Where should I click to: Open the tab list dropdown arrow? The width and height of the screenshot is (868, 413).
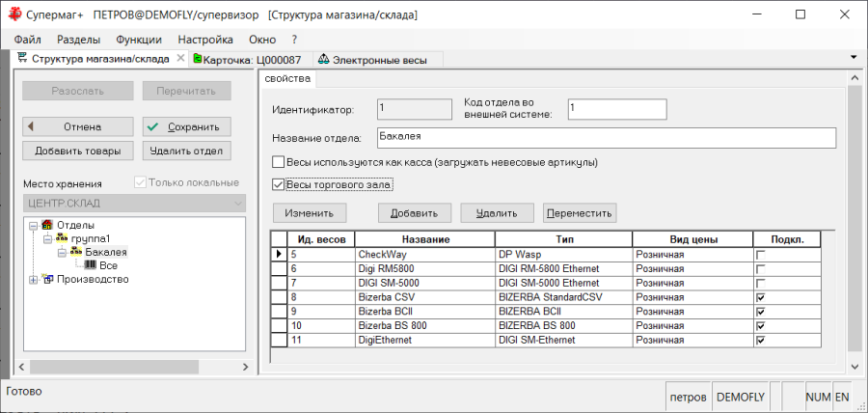[854, 58]
